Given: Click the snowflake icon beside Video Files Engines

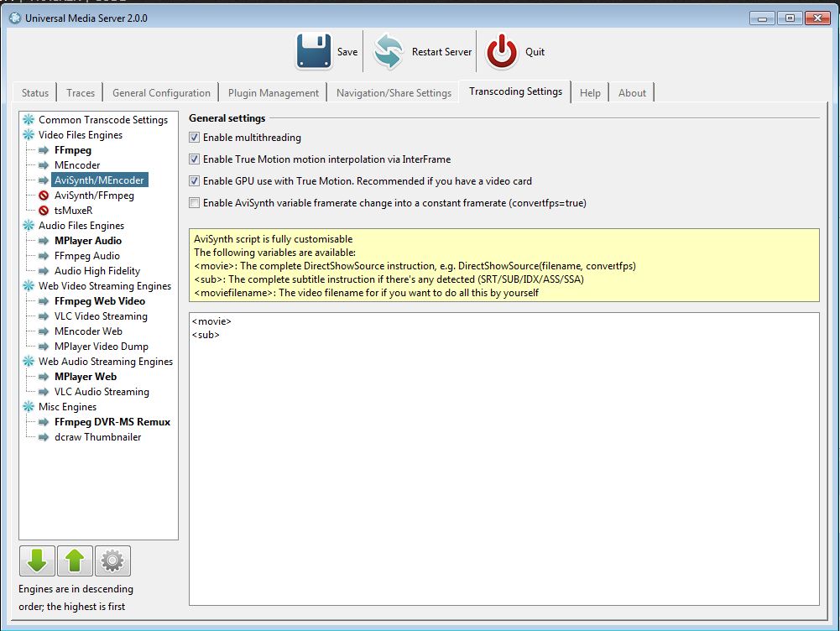Looking at the screenshot, I should pos(29,134).
